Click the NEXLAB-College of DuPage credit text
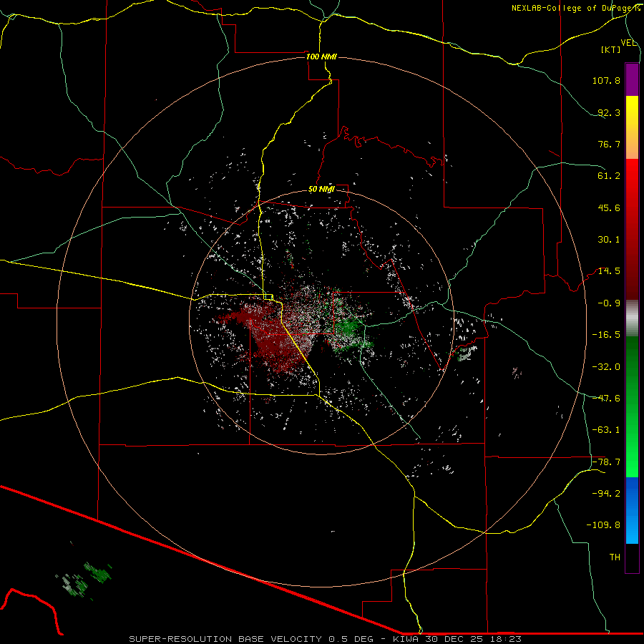 (575, 8)
